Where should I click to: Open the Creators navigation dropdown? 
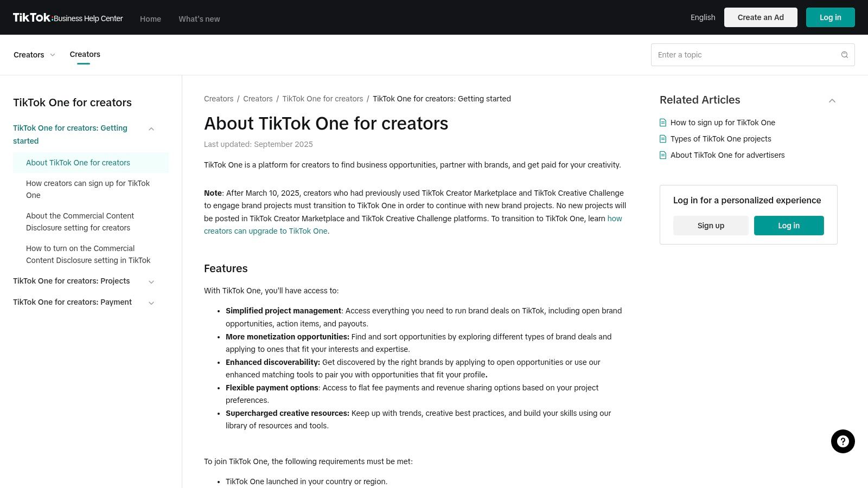pos(34,55)
